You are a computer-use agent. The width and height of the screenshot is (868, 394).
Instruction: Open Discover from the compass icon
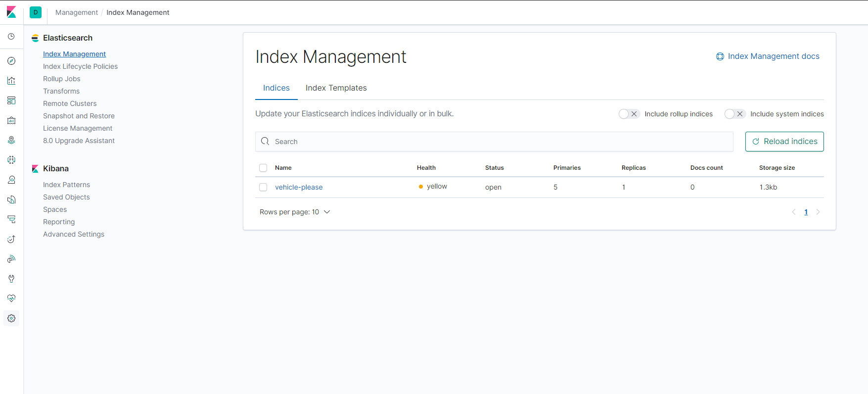click(11, 61)
